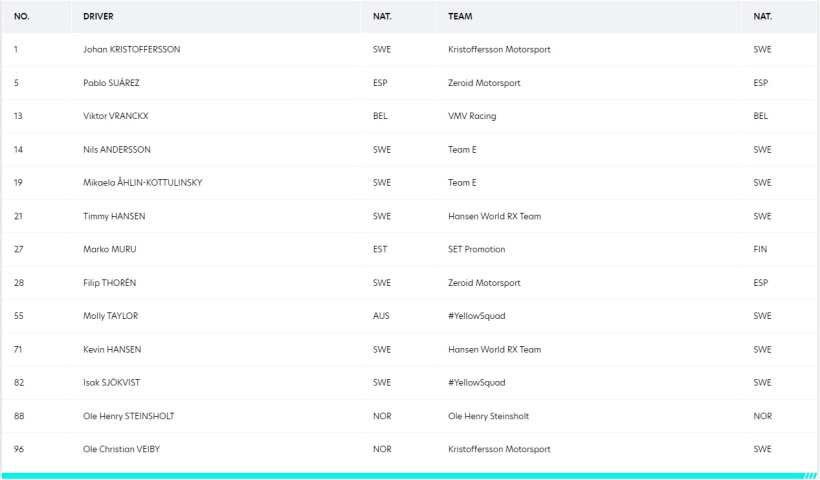Open Mikaela ÅHLIN-KOTTULINSKY entry
The height and width of the screenshot is (480, 820).
click(x=143, y=182)
